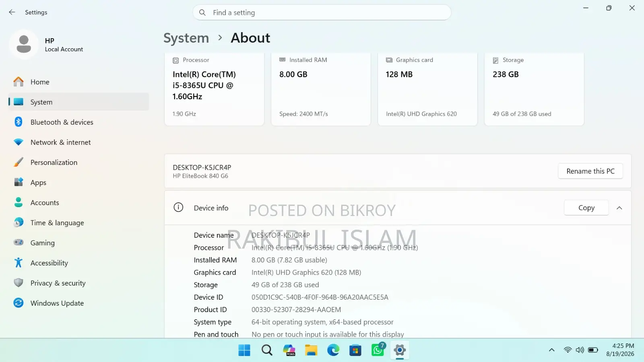Viewport: 644px width, 362px height.
Task: Open WhatsApp from taskbar
Action: tap(378, 350)
